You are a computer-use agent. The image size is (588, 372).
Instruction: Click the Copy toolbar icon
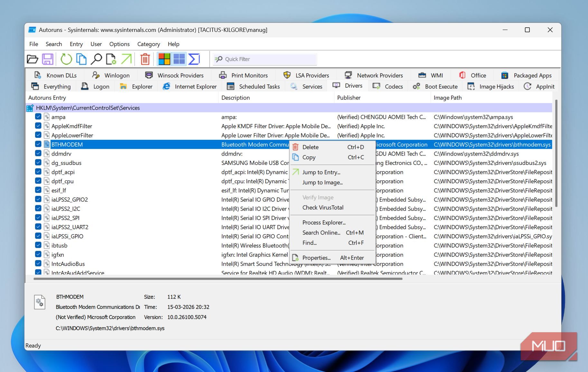tap(81, 59)
